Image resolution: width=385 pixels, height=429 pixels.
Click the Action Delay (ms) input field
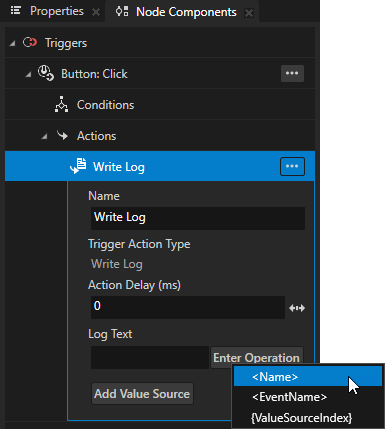(x=188, y=307)
